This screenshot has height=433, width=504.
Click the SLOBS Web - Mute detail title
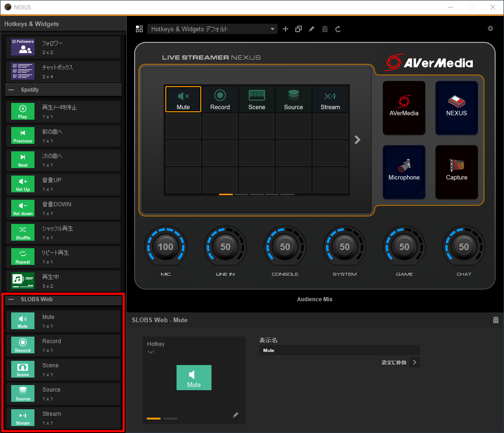click(x=160, y=320)
